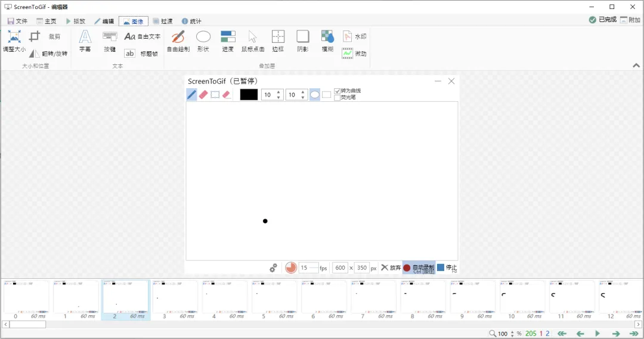
Task: Click the 附加 extras button
Action: pos(630,20)
